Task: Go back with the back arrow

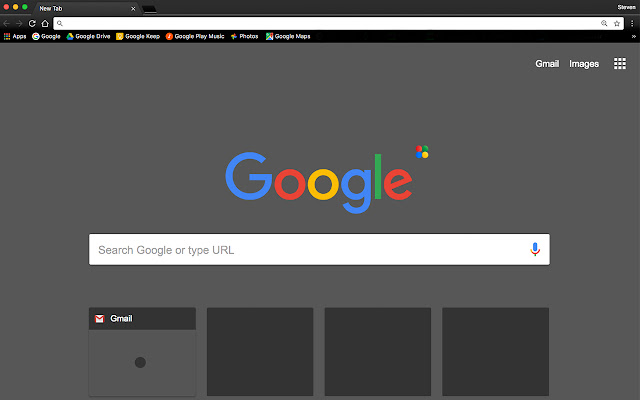Action: coord(6,23)
